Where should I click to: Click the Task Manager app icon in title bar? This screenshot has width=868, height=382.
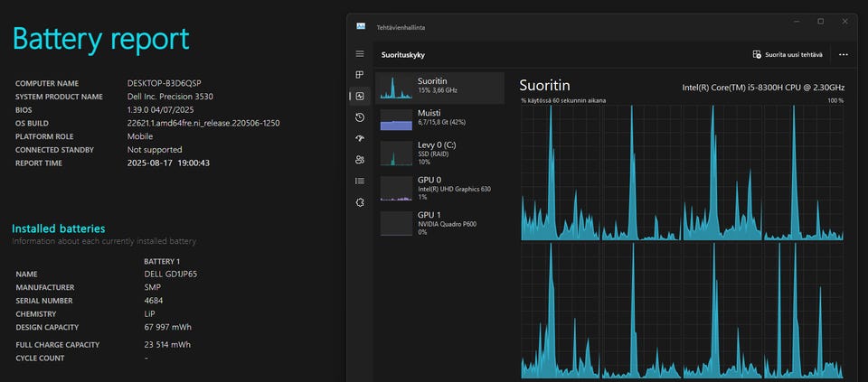pos(361,27)
